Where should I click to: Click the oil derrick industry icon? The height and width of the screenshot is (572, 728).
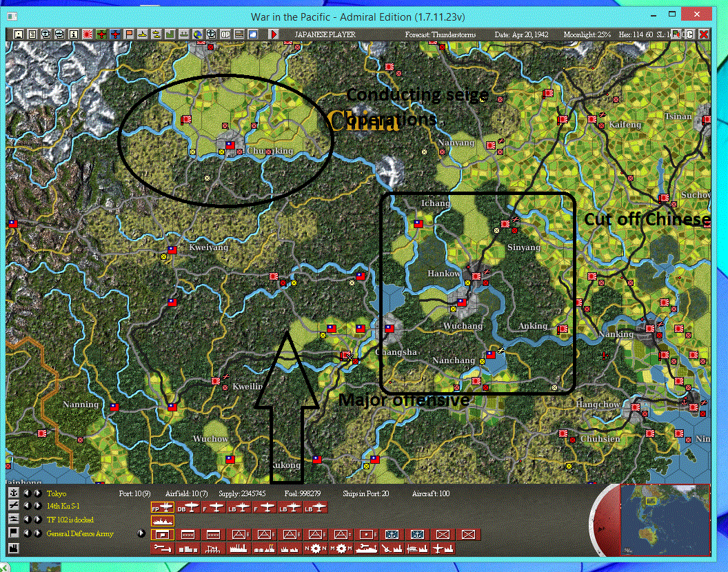[214, 549]
